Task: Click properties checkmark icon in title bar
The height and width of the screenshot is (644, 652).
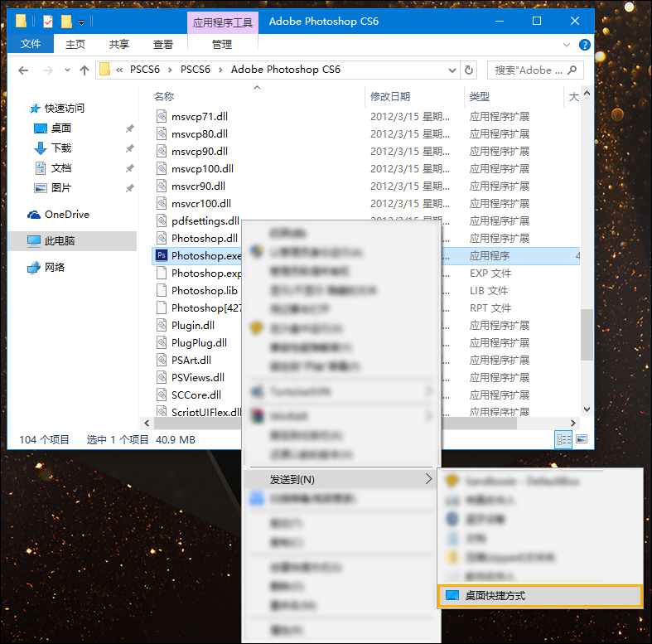Action: 48,22
